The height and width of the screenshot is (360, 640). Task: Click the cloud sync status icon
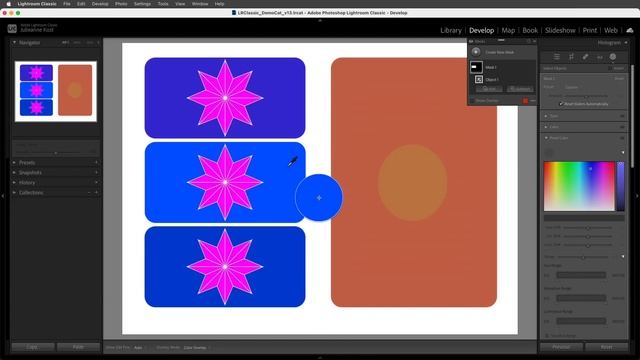[x=630, y=30]
